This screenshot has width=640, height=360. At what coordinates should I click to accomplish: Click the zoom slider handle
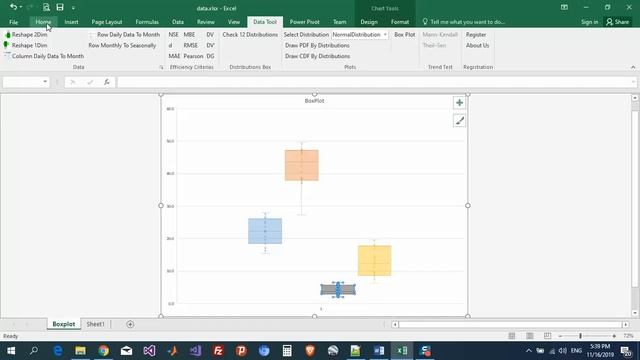click(x=580, y=336)
